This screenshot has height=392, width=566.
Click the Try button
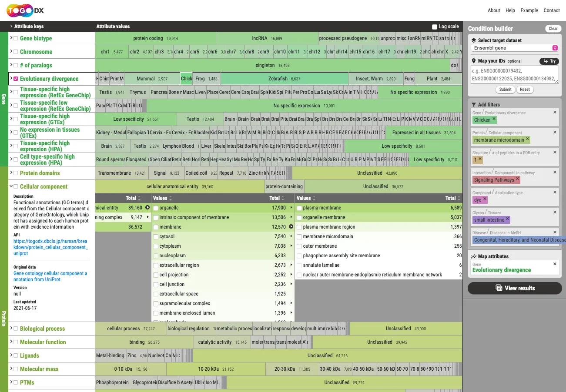[x=549, y=61]
